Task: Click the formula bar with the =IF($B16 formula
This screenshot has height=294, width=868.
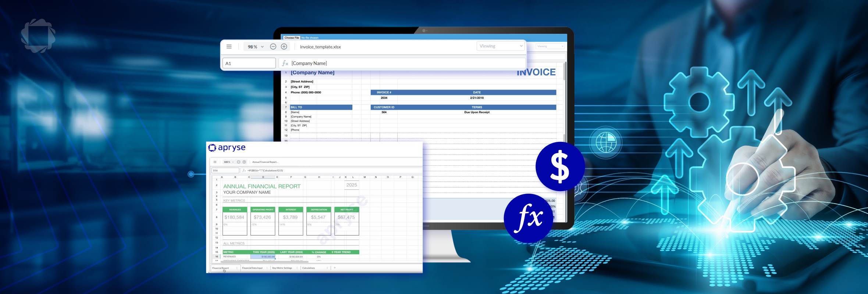Action: point(331,171)
